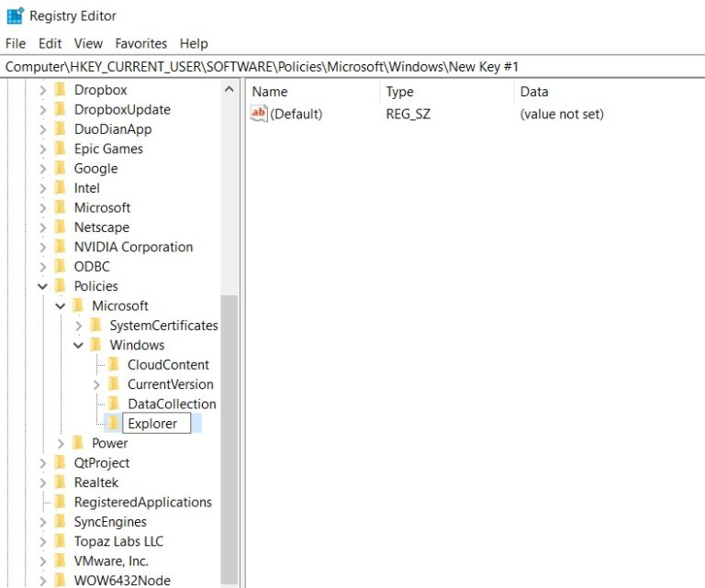Open the Favorites menu
705x588 pixels.
[140, 43]
